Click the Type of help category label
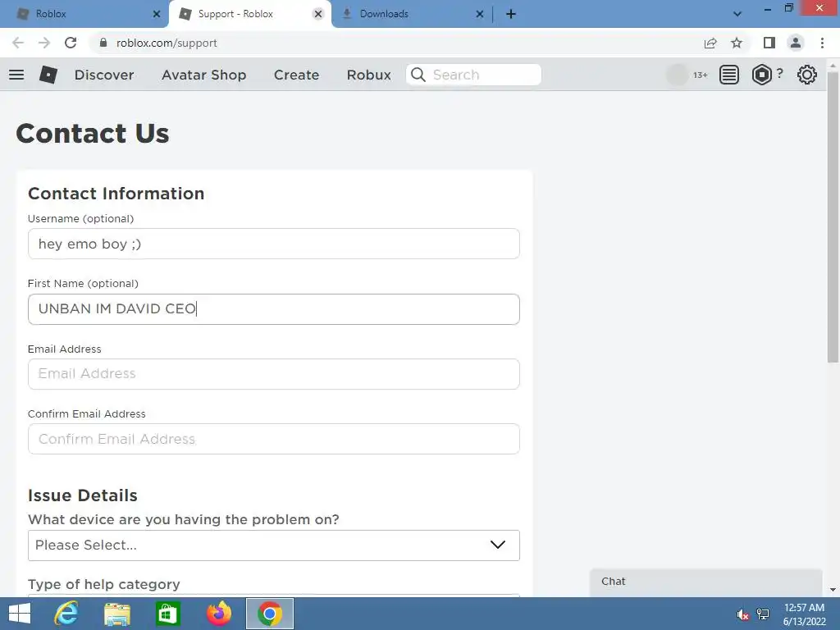Screen dimensions: 840x630 click(x=104, y=584)
